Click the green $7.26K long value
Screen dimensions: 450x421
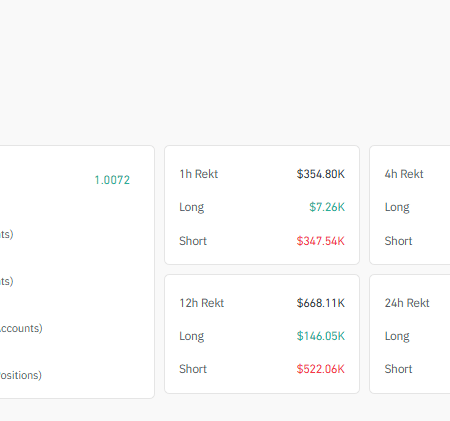[327, 207]
